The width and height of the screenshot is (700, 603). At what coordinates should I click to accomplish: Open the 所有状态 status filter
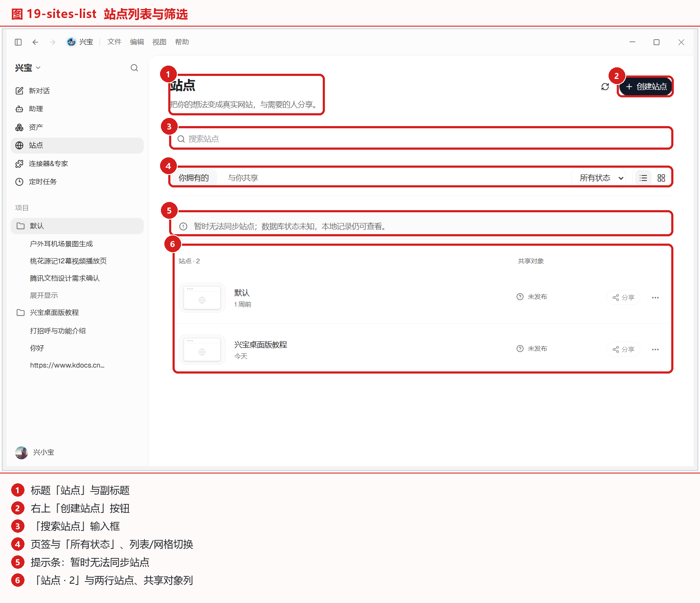[599, 178]
